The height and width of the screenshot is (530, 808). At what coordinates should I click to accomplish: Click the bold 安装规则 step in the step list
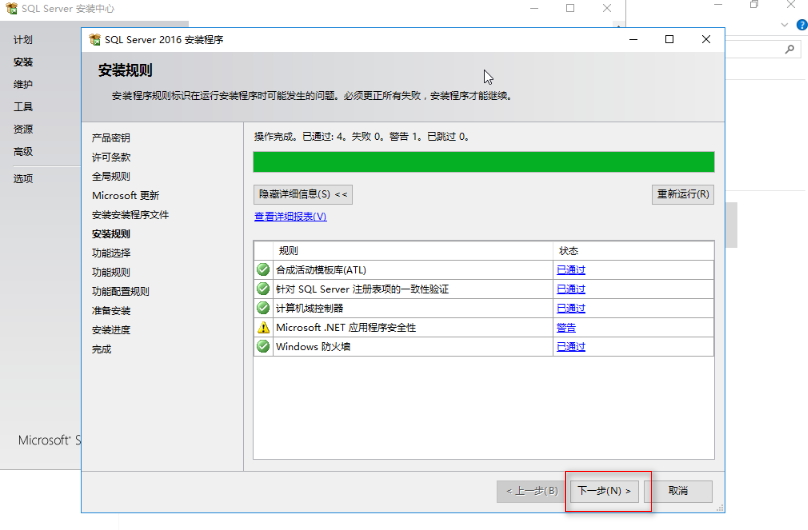tap(111, 234)
